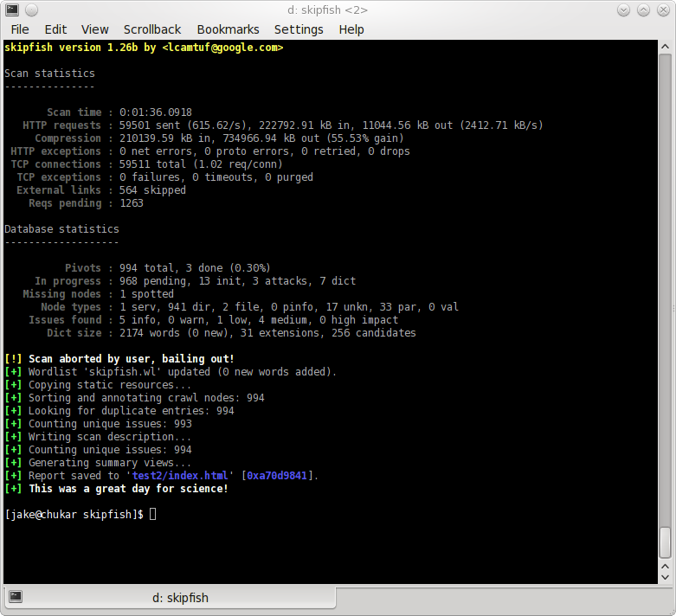
Task: Click the shell prompt cursor
Action: coord(153,515)
